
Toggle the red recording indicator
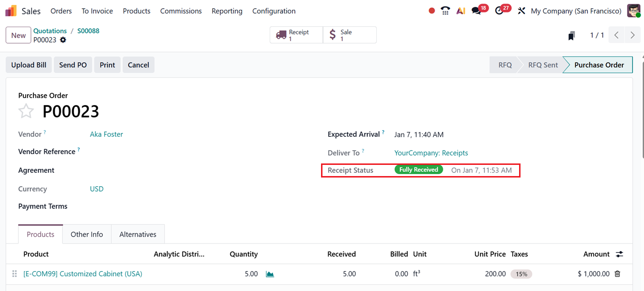click(432, 11)
